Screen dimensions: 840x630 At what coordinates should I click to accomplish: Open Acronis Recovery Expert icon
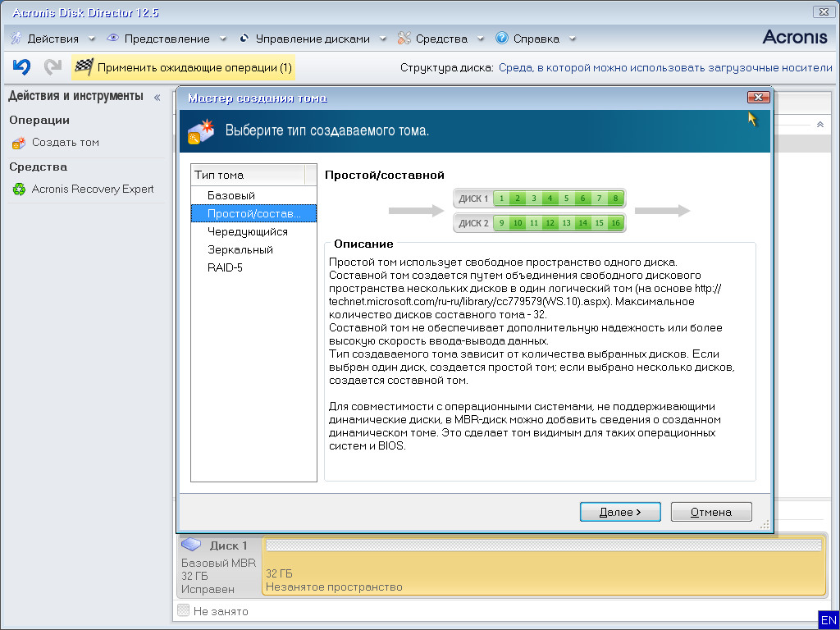[x=19, y=189]
